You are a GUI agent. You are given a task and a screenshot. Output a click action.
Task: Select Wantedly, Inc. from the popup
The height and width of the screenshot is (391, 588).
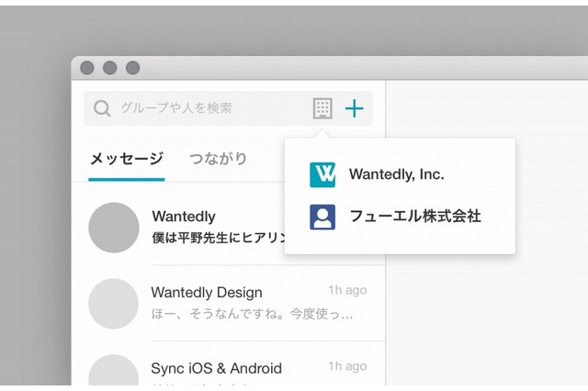396,174
